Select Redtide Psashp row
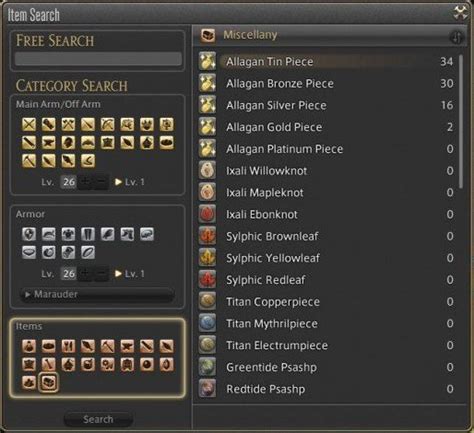Image resolution: width=474 pixels, height=433 pixels. pos(327,389)
